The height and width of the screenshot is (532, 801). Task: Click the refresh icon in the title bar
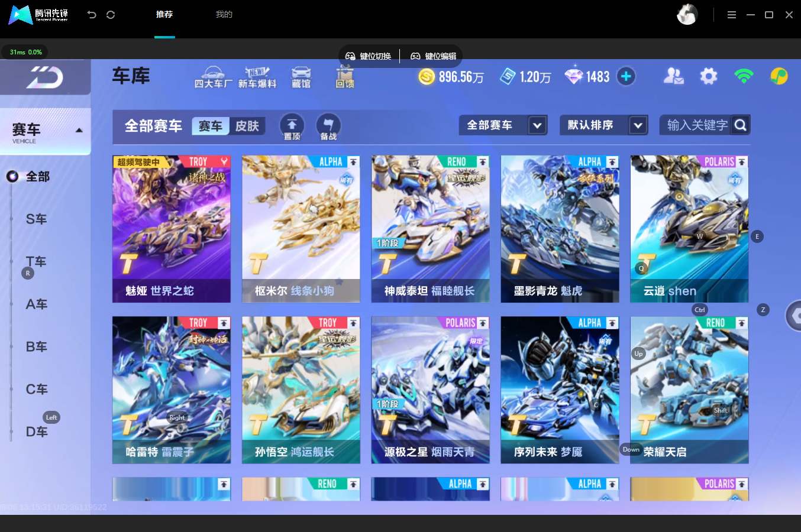point(111,15)
